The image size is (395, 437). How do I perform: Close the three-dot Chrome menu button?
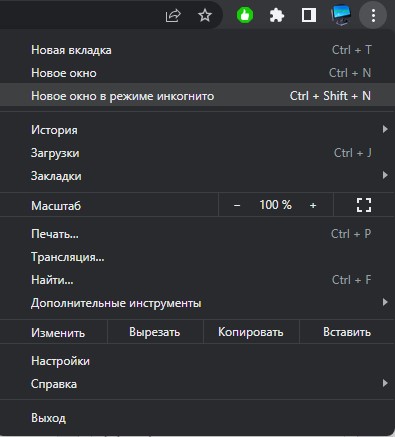click(373, 15)
